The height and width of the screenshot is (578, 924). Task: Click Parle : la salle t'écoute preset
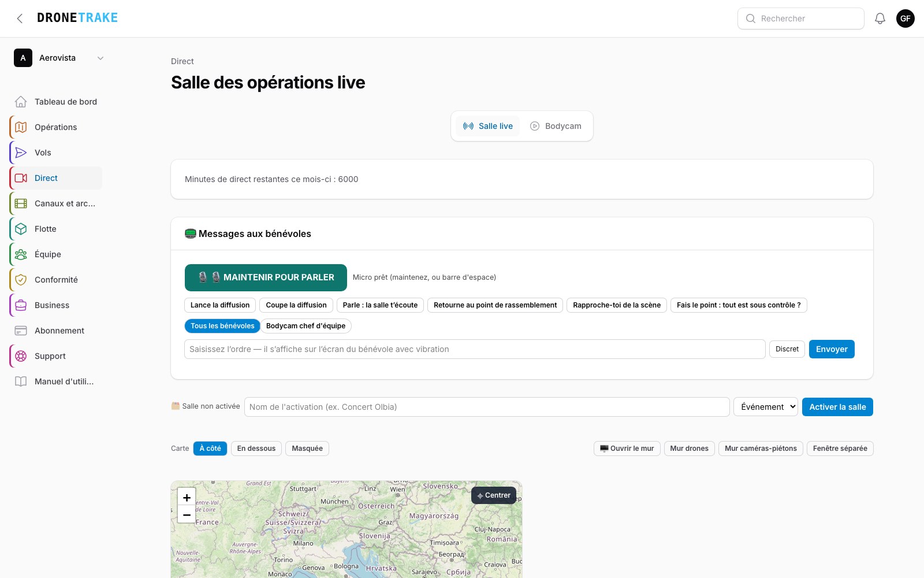tap(380, 305)
